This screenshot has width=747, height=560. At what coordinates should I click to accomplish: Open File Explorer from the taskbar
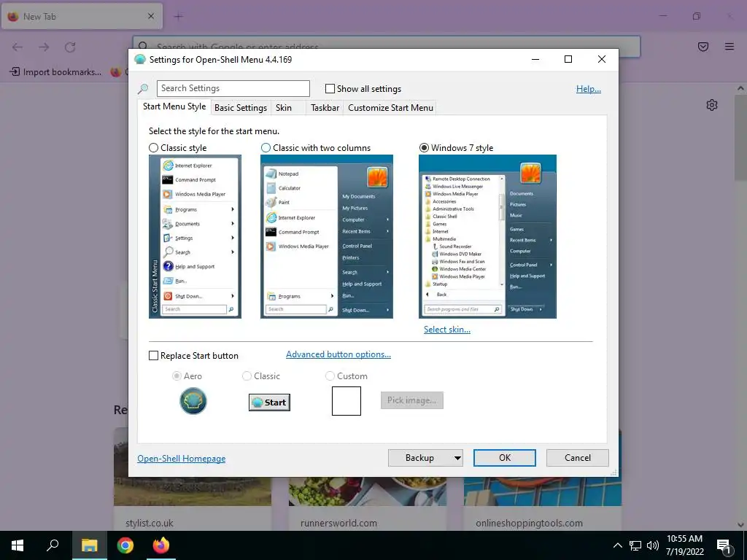(x=89, y=545)
